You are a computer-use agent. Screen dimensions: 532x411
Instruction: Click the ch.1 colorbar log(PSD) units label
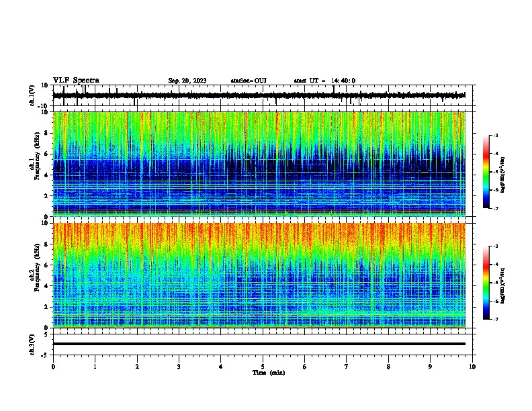coord(503,175)
